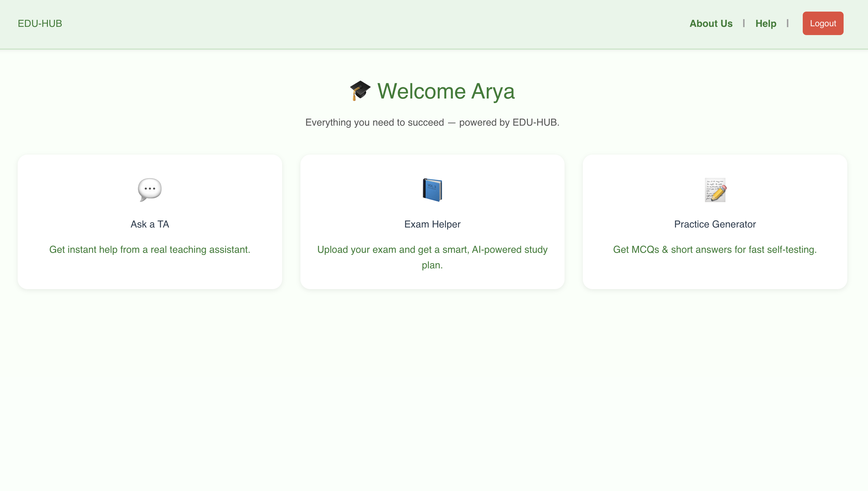Click 'Get MCQs & short answers' description
This screenshot has width=868, height=491.
click(x=715, y=249)
